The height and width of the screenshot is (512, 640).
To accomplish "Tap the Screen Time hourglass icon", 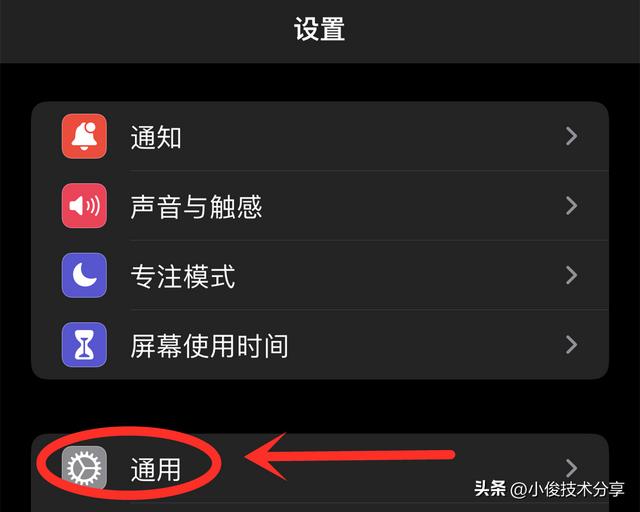I will (x=84, y=345).
